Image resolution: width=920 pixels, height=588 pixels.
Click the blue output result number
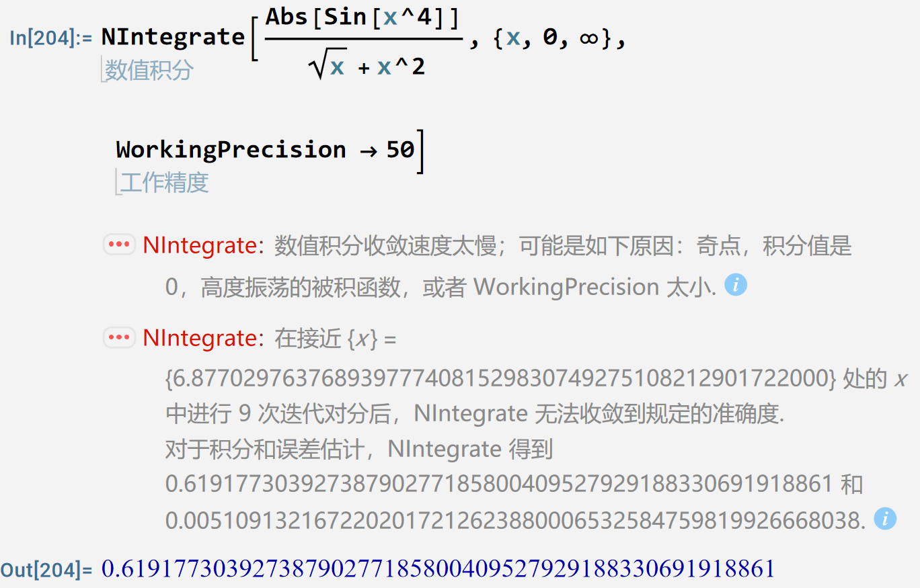coord(438,570)
